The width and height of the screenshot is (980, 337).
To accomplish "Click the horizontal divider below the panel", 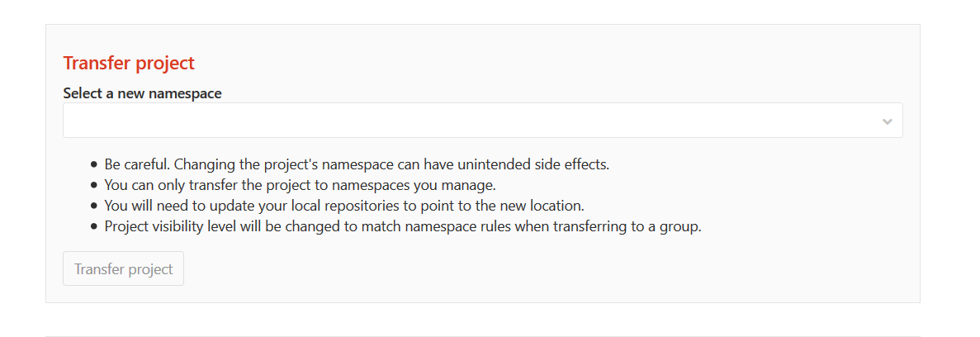I will [482, 335].
